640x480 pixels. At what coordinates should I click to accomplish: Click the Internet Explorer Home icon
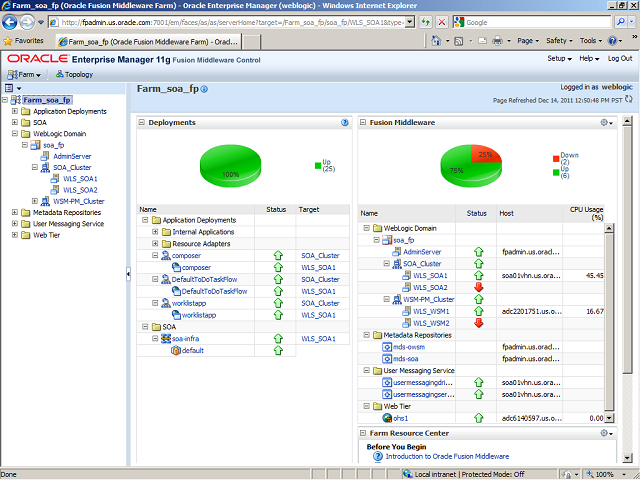click(x=438, y=41)
